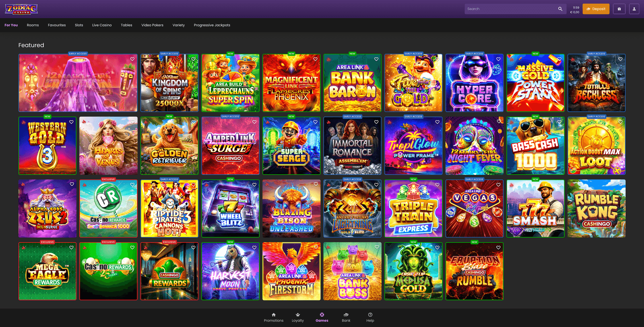The width and height of the screenshot is (644, 327).
Task: Open Progressive Jackpots tab
Action: pos(212,25)
